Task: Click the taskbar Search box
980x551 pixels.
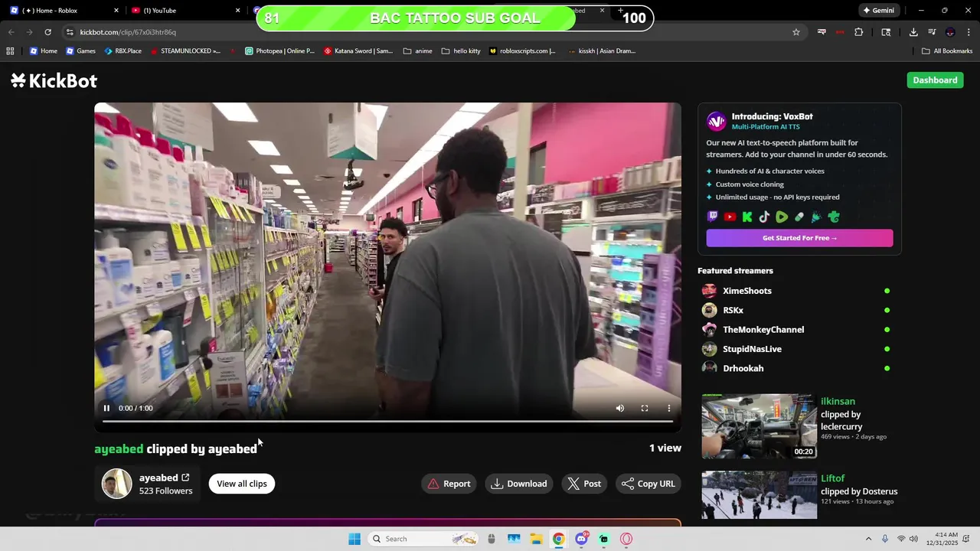Action: 423,539
